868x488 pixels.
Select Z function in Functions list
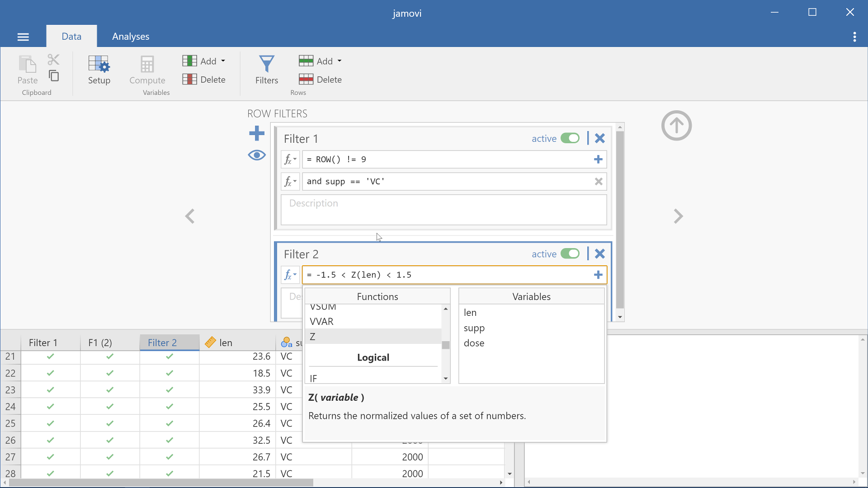[x=373, y=337]
